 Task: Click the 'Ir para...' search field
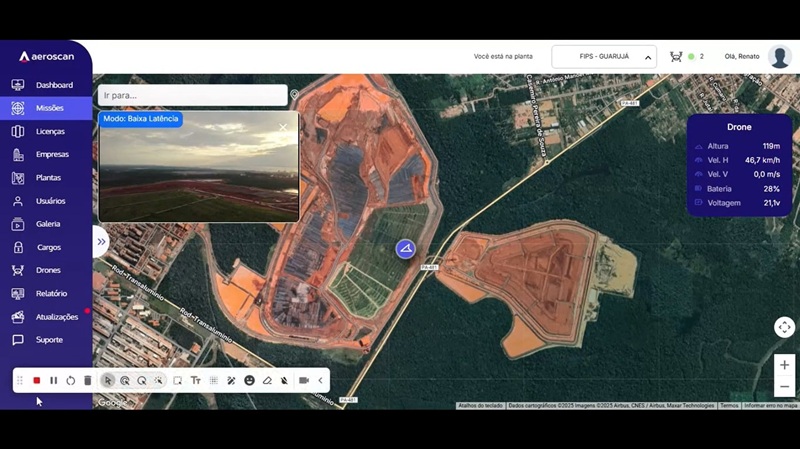point(193,95)
